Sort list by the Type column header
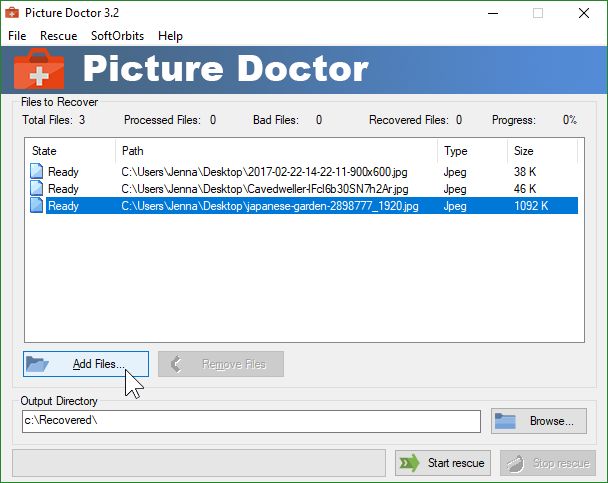Viewport: 608px width, 483px height. [472, 151]
